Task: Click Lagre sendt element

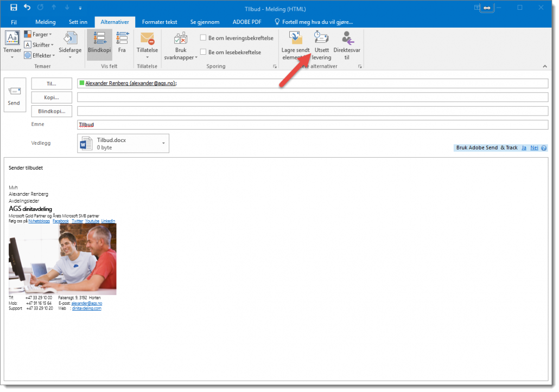Action: click(295, 45)
